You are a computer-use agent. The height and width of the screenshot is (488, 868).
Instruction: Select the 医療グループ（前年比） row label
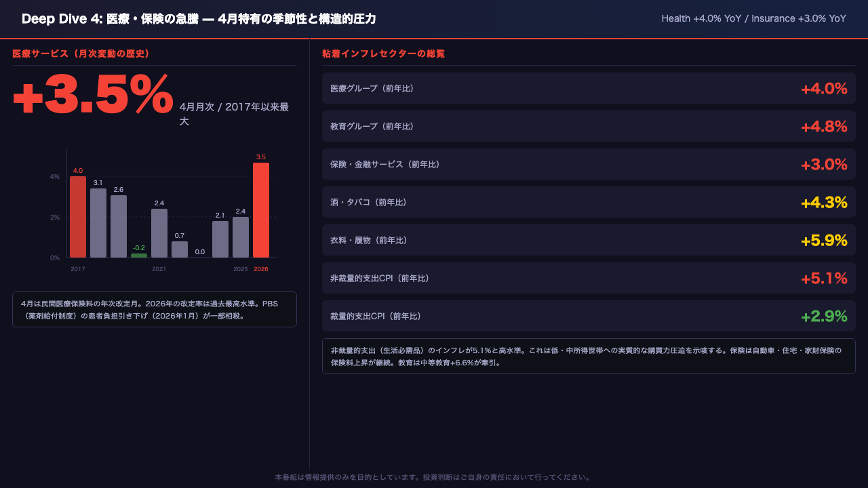tap(372, 89)
